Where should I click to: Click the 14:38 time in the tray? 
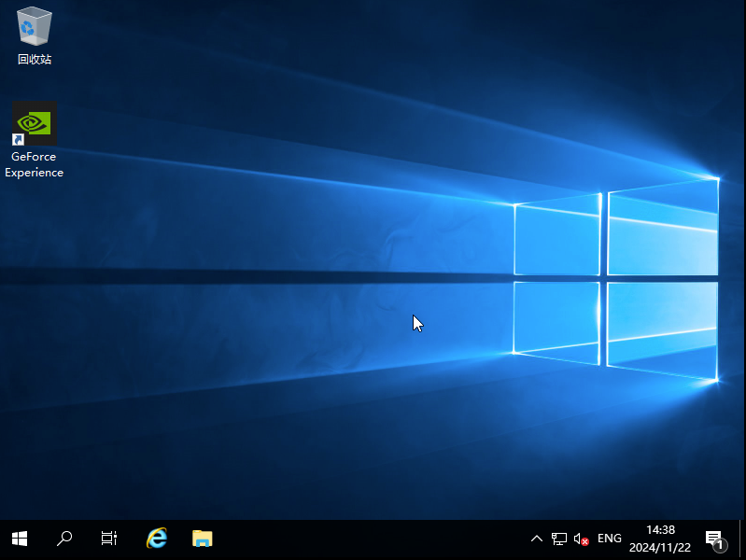pos(660,530)
